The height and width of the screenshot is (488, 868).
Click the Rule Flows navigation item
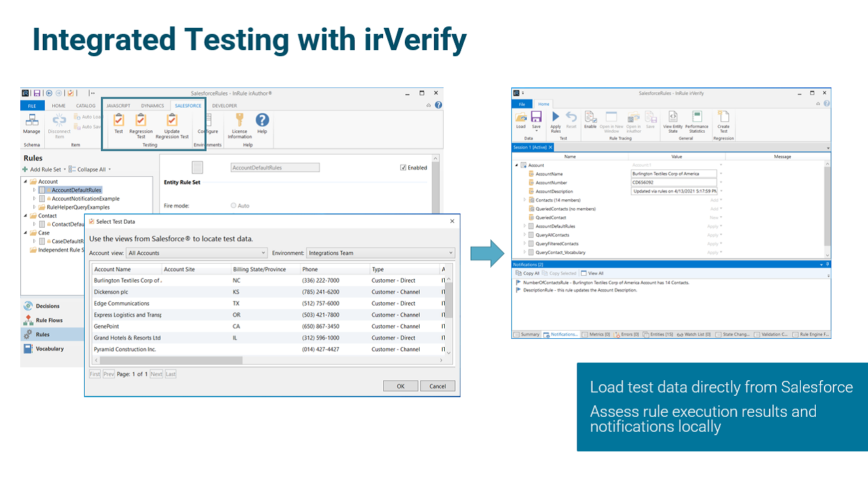[49, 321]
